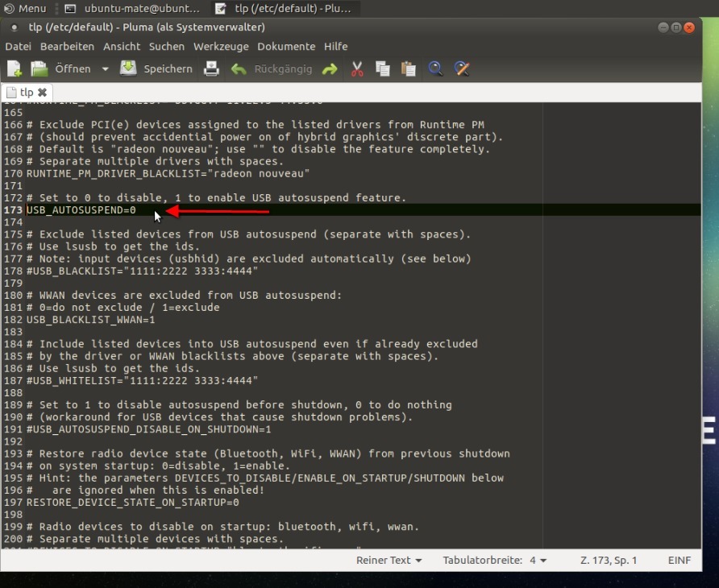719x588 pixels.
Task: Click the new document icon
Action: pyautogui.click(x=14, y=69)
